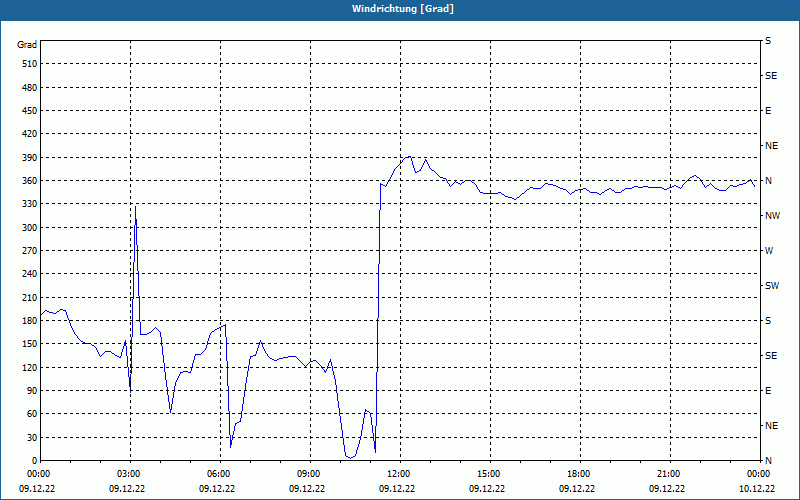This screenshot has height=500, width=800.
Task: Click the "SE" compass label level with 480
Action: pos(771,76)
